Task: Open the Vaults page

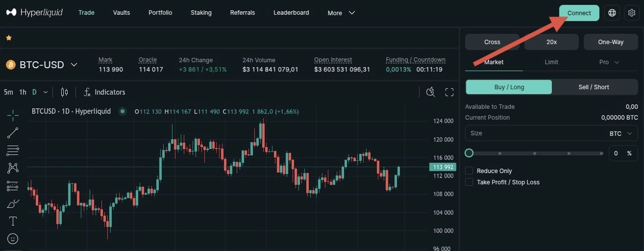Action: (x=121, y=13)
